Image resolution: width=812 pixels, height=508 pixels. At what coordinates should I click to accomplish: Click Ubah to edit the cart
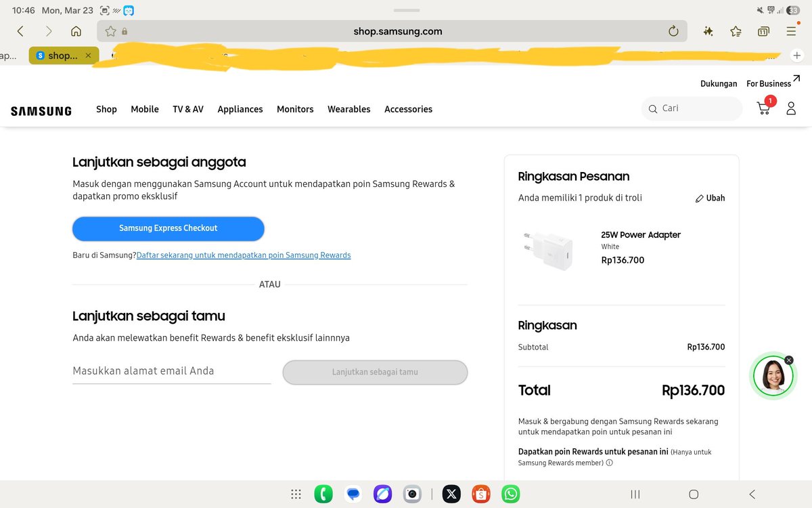[710, 198]
